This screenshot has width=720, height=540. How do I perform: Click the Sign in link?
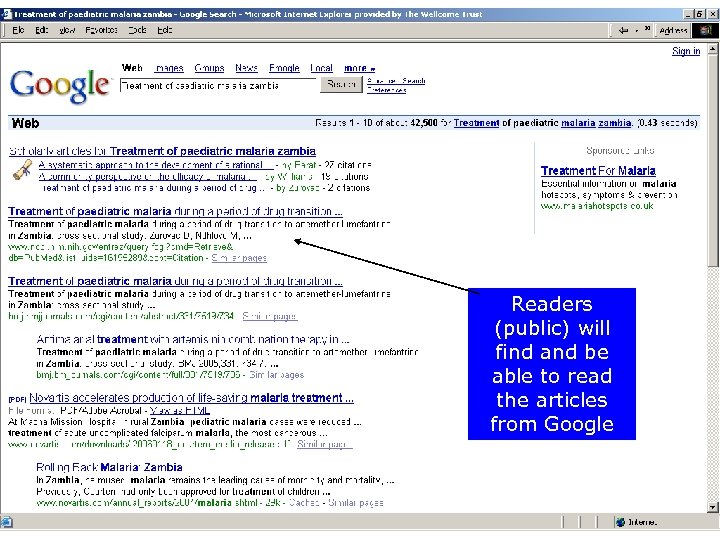686,51
